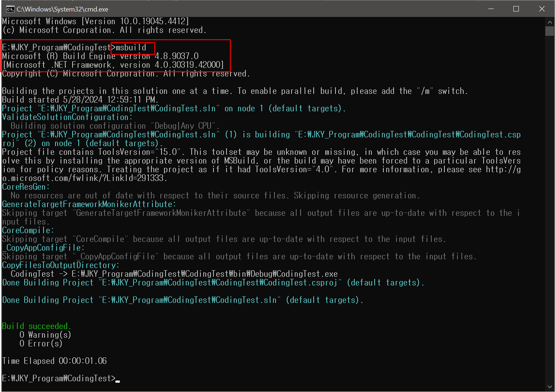Maximize the command prompt window

(516, 9)
